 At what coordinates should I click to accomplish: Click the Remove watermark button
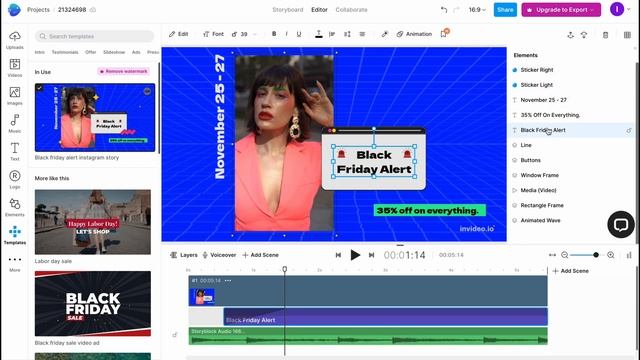[x=124, y=71]
